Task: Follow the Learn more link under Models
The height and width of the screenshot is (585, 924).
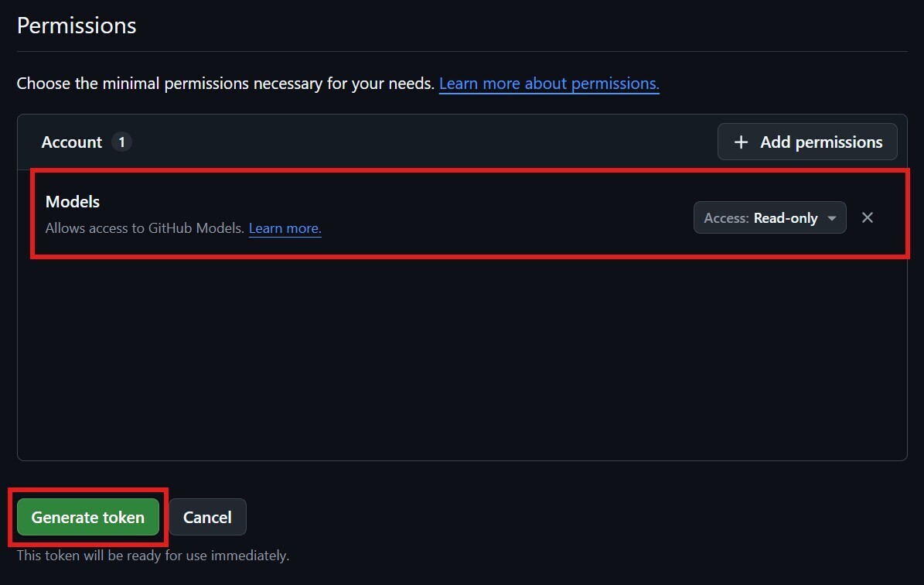Action: (x=285, y=228)
